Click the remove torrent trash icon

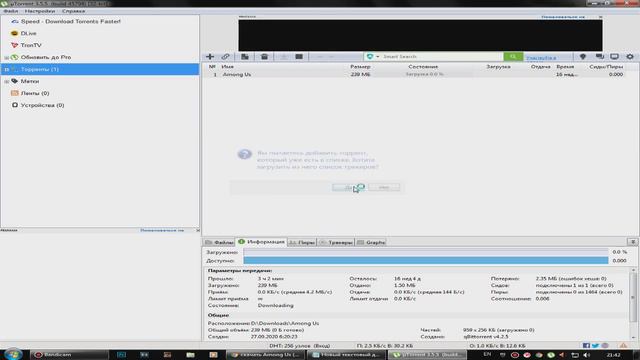point(264,56)
